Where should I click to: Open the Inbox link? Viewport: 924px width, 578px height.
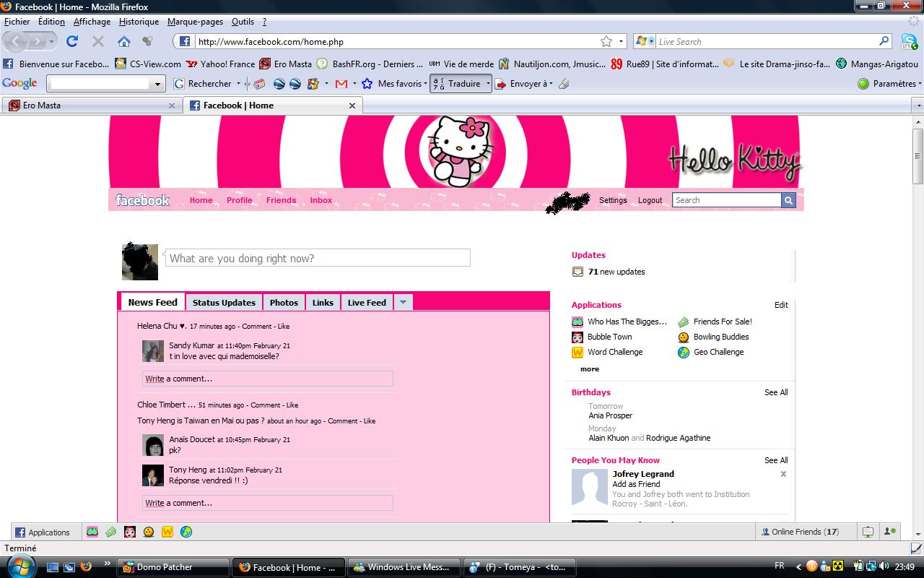point(321,200)
